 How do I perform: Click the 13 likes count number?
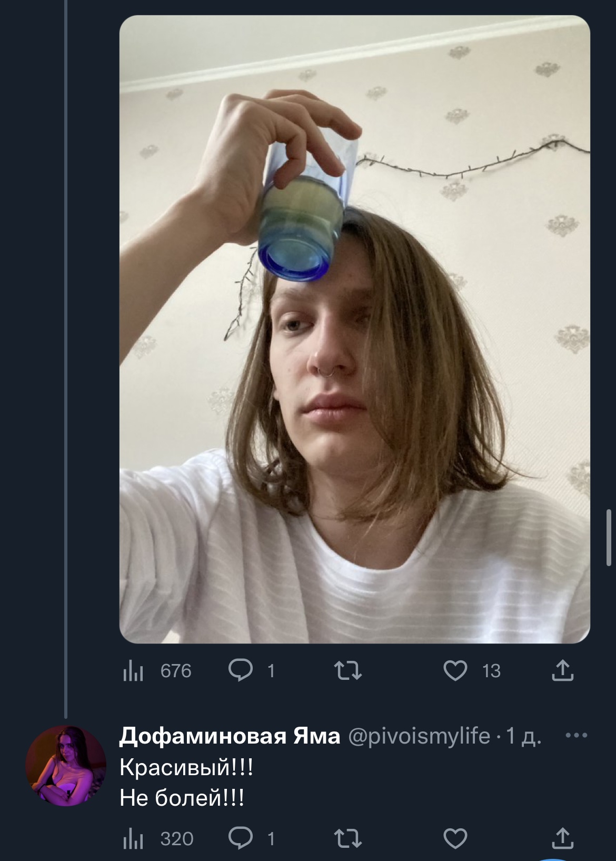(491, 671)
